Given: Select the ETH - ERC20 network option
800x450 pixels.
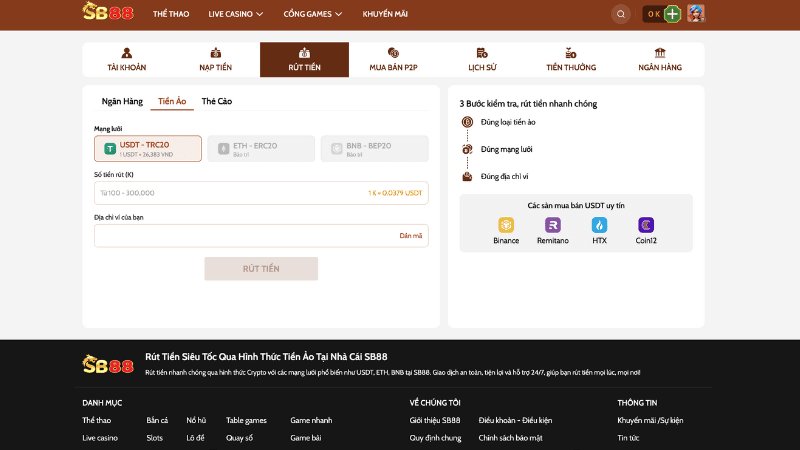Looking at the screenshot, I should 260,149.
